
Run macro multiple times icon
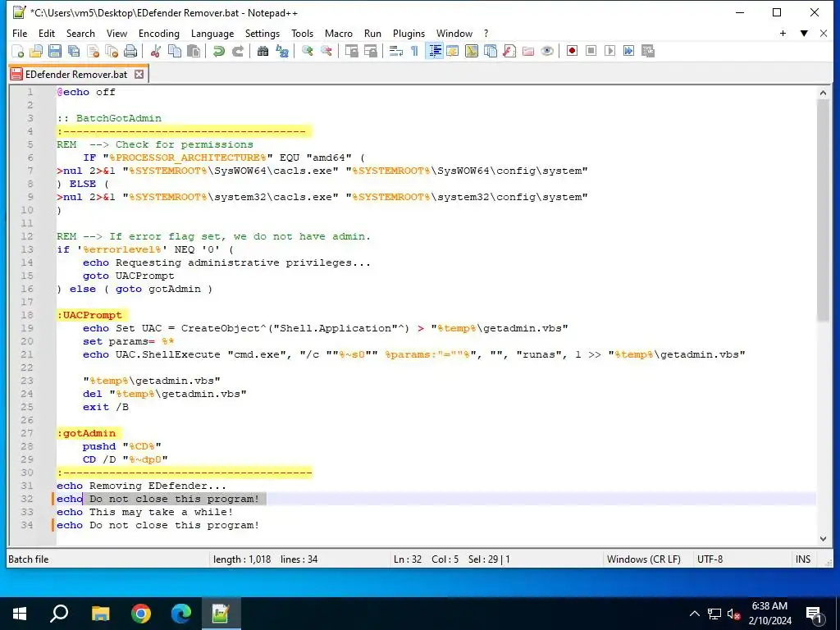point(628,51)
